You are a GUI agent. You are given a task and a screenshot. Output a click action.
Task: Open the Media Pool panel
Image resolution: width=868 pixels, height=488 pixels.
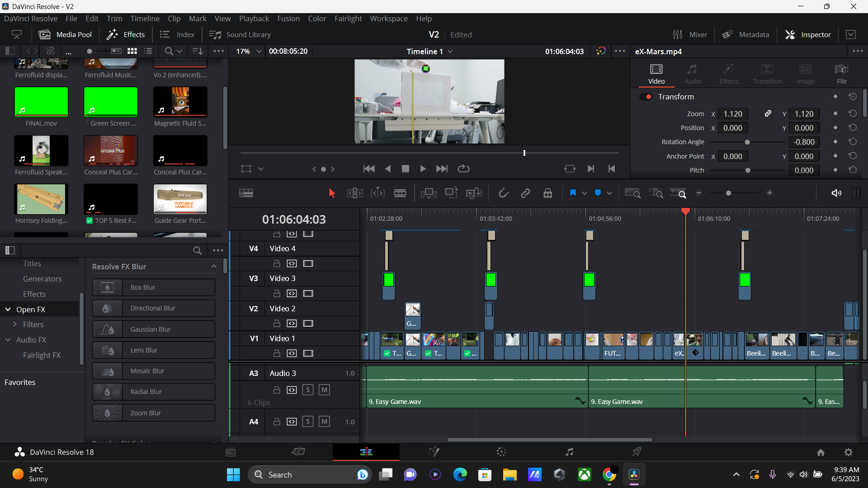click(x=66, y=35)
